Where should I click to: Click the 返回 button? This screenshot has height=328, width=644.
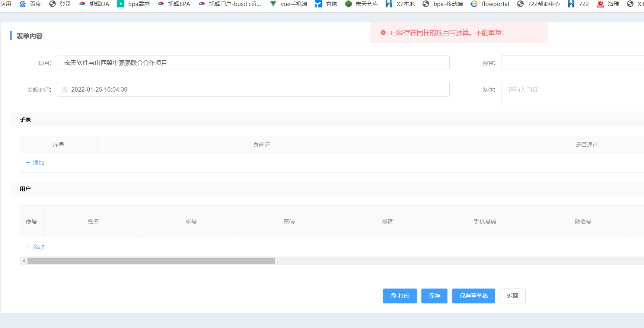(x=513, y=296)
